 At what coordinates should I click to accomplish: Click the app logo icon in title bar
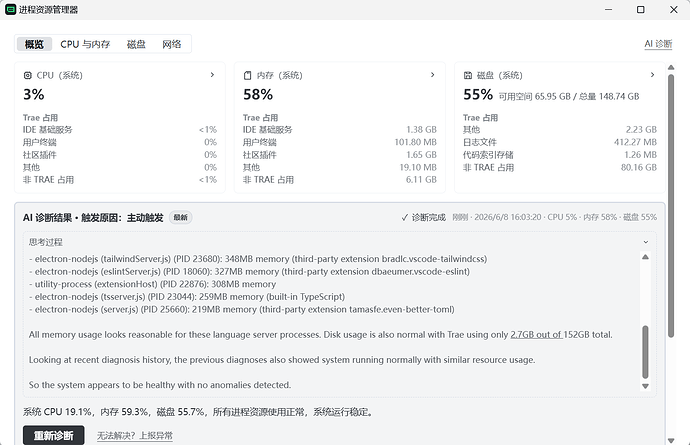[11, 9]
